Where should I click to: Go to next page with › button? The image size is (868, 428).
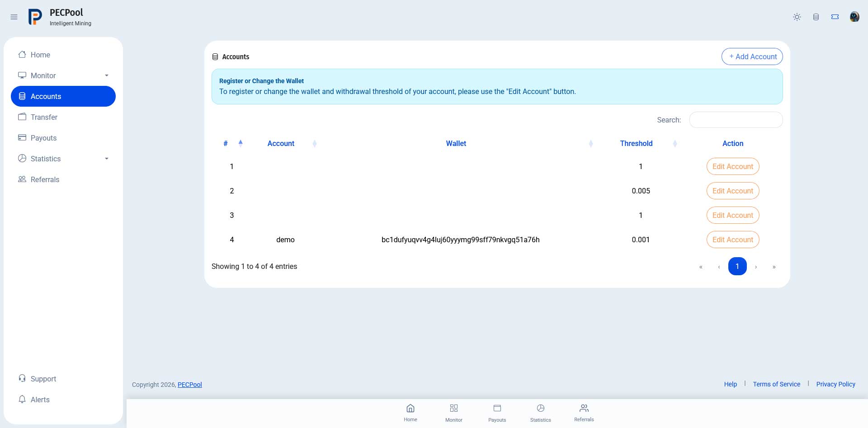756,267
